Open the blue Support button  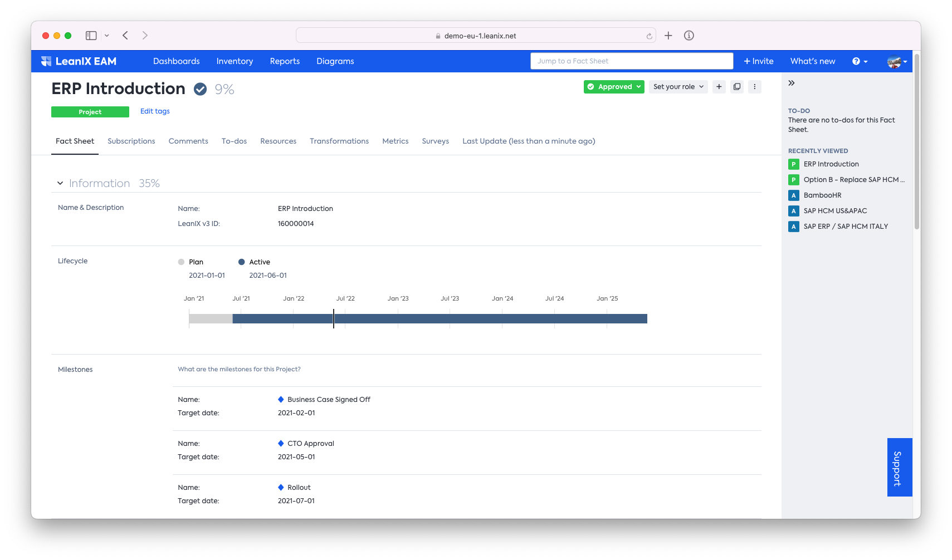coord(900,468)
